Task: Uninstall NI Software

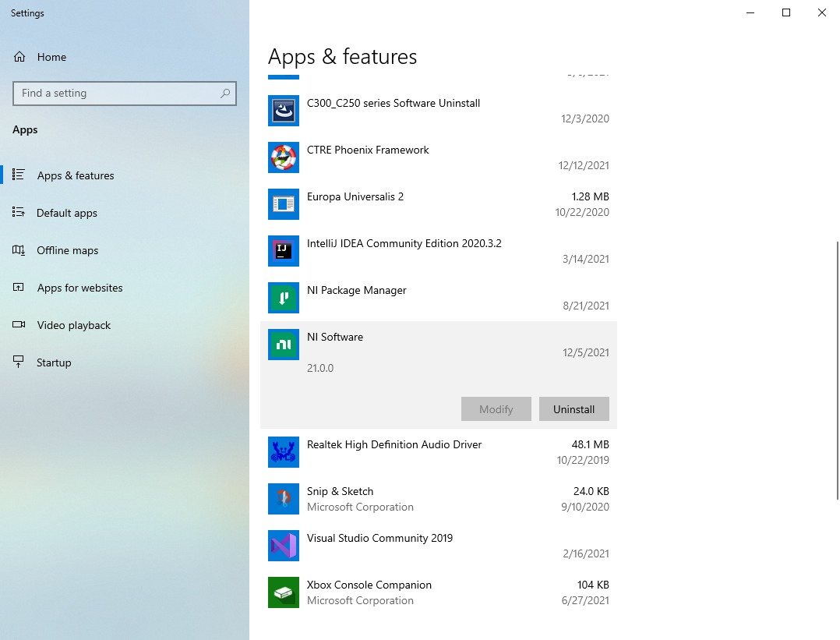Action: tap(574, 408)
